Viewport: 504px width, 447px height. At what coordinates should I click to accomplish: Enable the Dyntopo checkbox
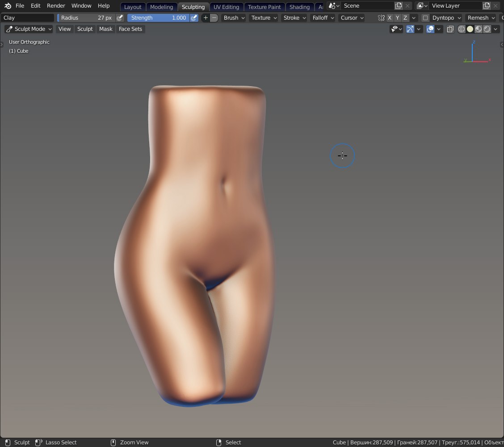pos(425,18)
